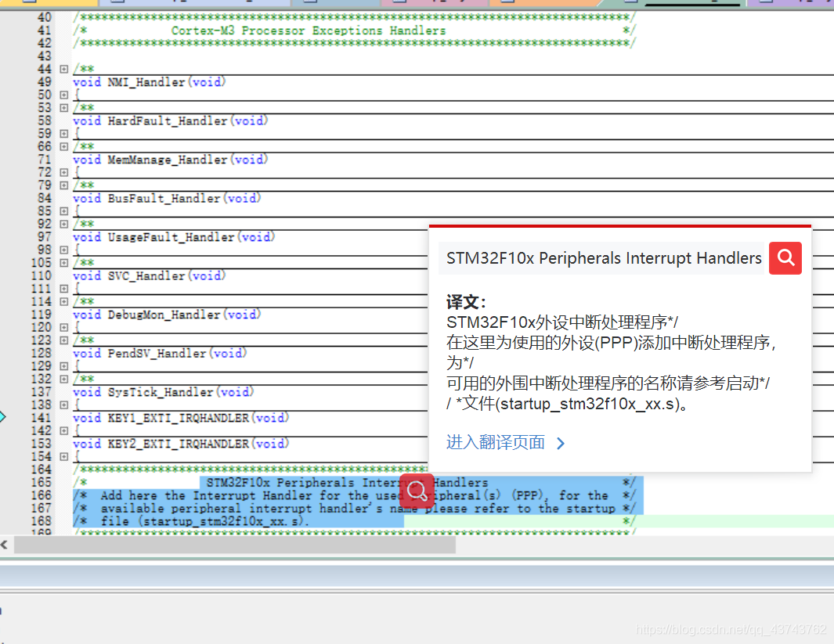Click the Cortex-M3 Processor Exceptions Handlers comment

[x=309, y=31]
